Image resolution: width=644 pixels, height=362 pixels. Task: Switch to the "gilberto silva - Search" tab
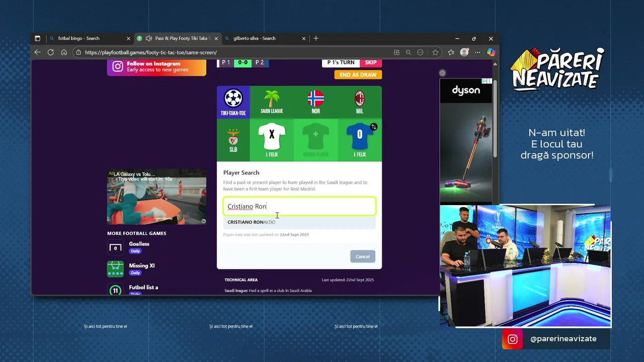tap(265, 38)
